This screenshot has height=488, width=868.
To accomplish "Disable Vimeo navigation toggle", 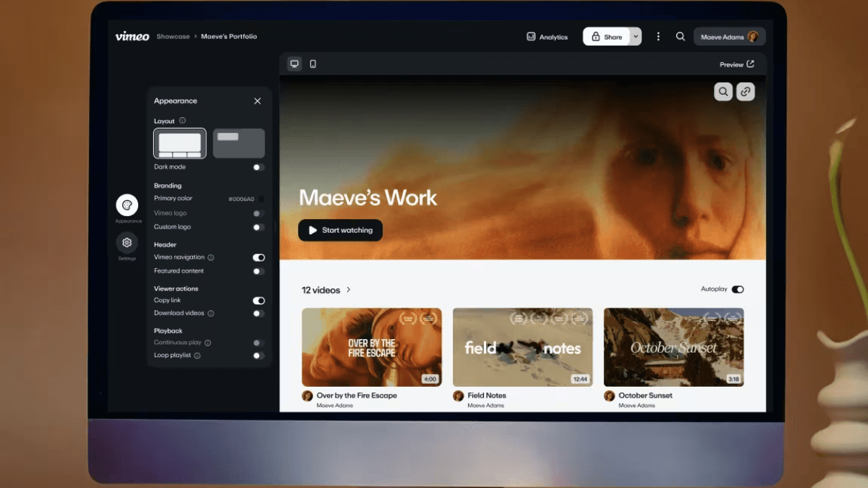I will [258, 257].
